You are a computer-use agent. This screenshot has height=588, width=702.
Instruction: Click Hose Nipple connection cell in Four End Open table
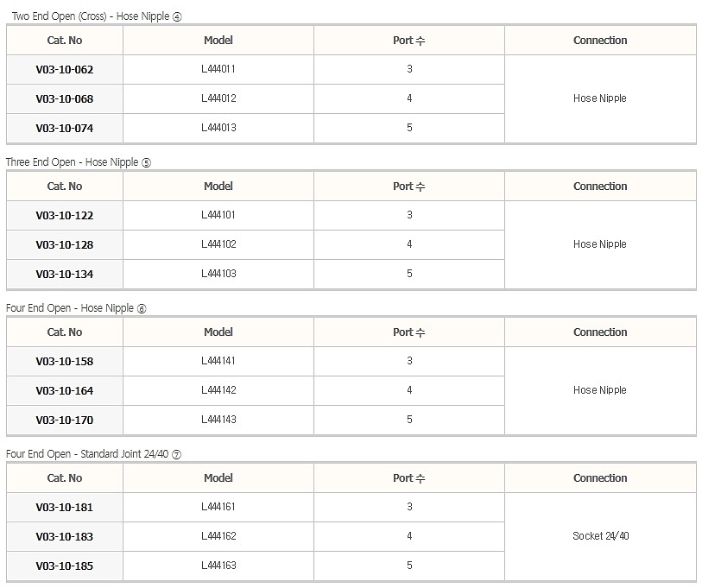tap(600, 390)
